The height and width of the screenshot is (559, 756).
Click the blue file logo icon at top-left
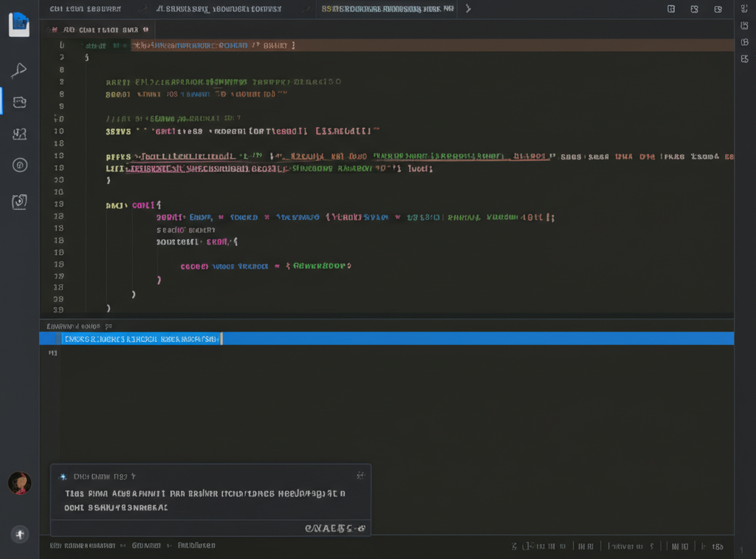pos(19,24)
